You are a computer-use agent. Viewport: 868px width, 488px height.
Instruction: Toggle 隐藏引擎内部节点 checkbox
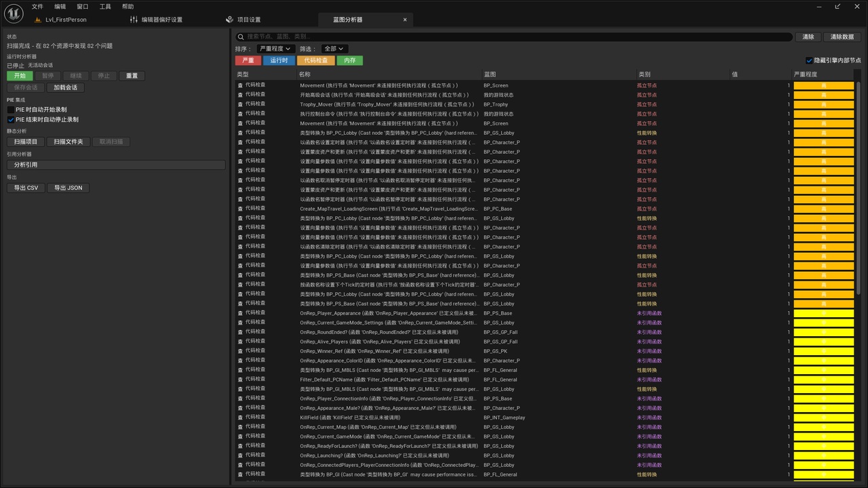click(809, 60)
